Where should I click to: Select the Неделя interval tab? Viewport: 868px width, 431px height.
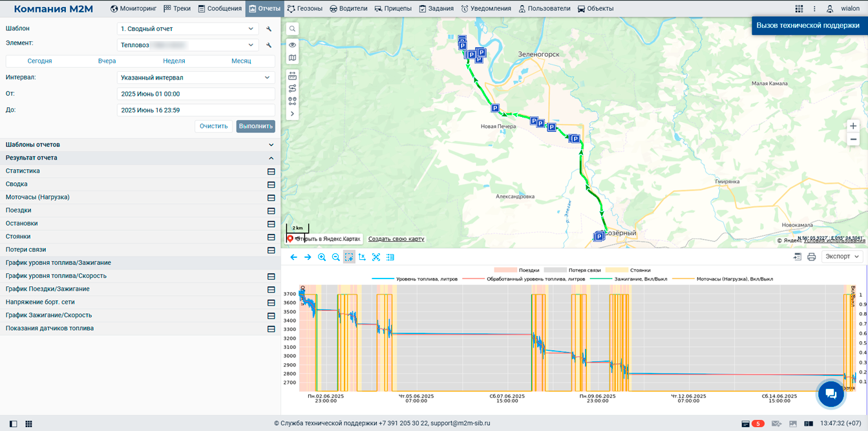click(x=174, y=61)
